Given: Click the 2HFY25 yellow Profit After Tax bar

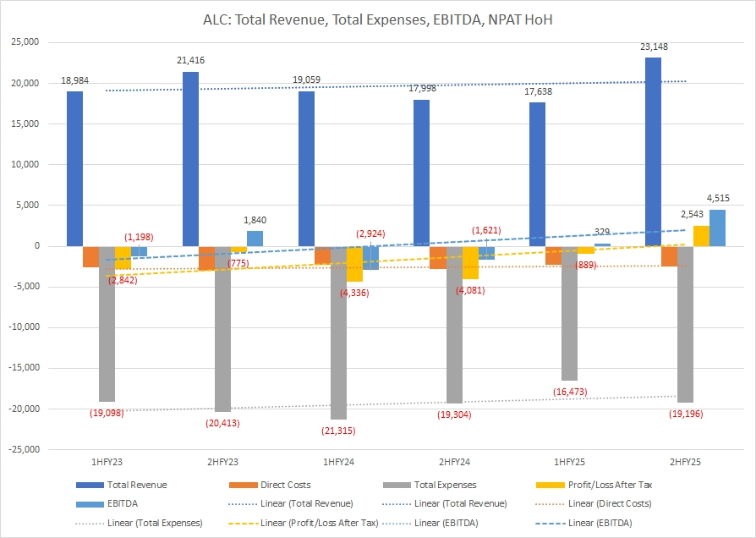Looking at the screenshot, I should (701, 236).
